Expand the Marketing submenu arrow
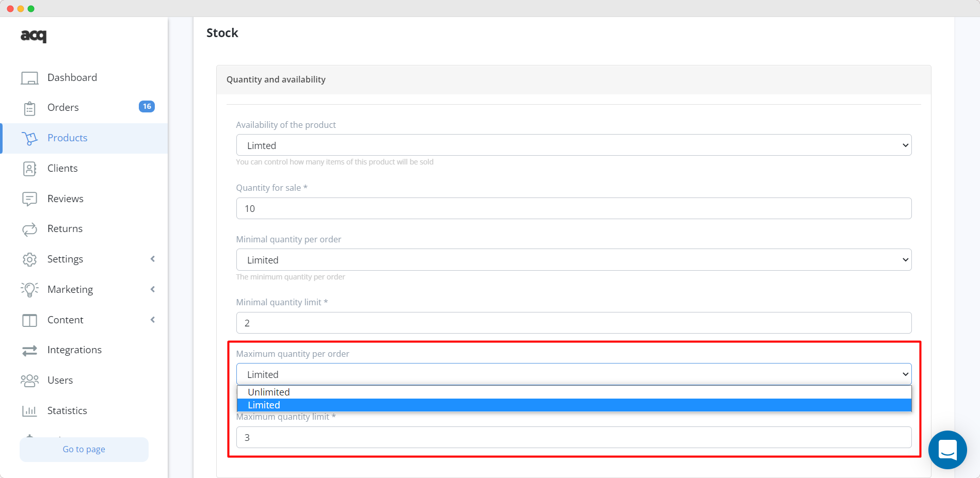 153,289
